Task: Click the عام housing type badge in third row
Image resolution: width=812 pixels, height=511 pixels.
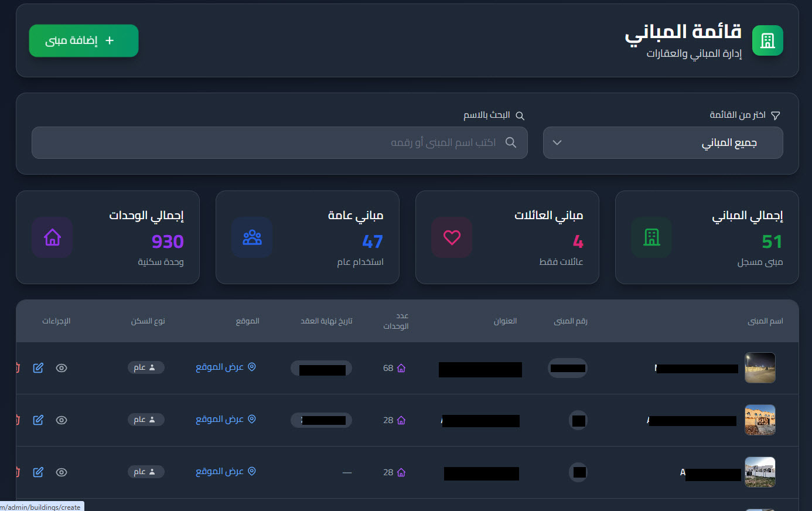Action: tap(146, 472)
